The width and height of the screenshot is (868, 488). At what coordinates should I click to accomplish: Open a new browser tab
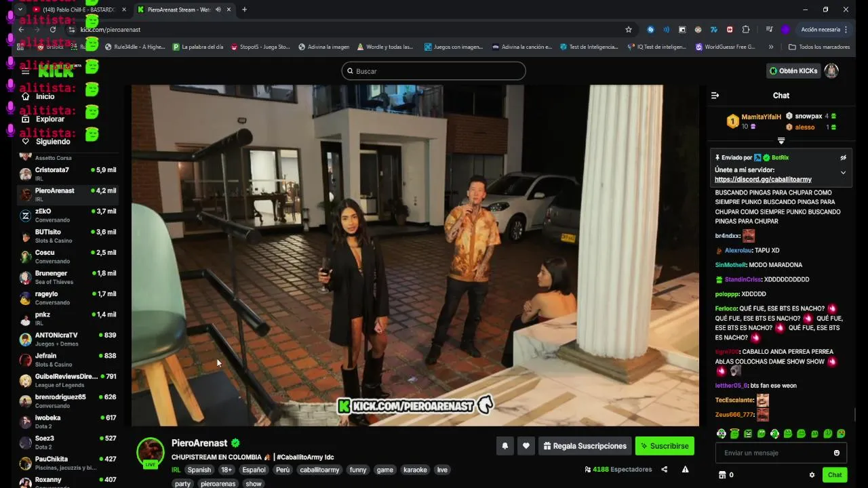coord(244,9)
